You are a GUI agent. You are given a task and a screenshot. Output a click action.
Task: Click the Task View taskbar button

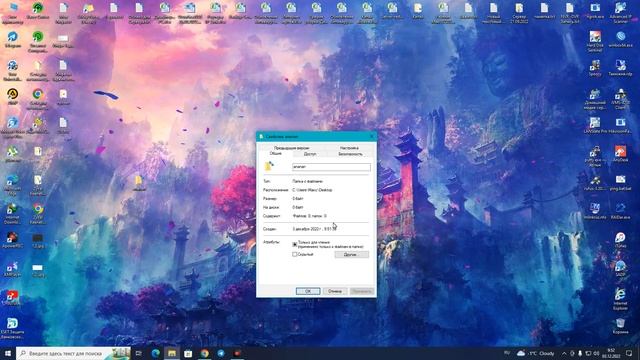click(138, 353)
